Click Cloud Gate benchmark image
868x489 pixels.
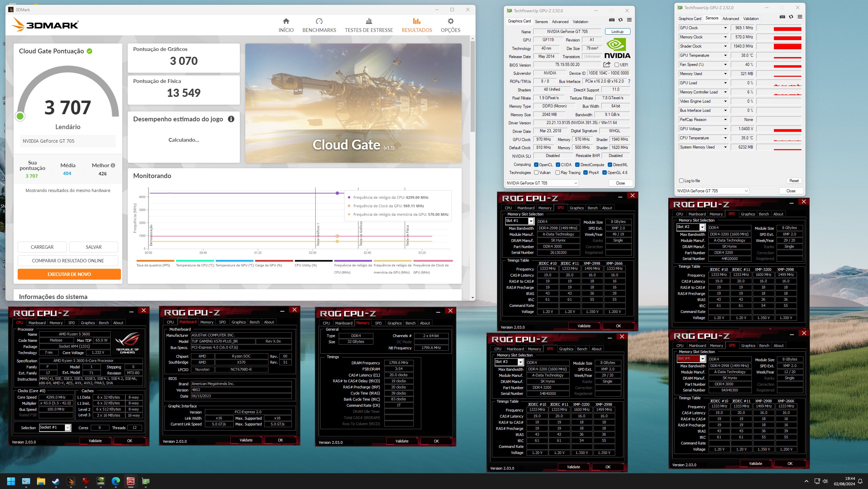click(353, 103)
